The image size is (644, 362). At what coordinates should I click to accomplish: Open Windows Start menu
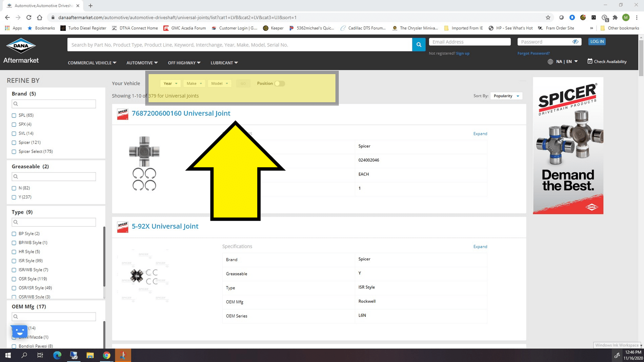[x=8, y=355]
